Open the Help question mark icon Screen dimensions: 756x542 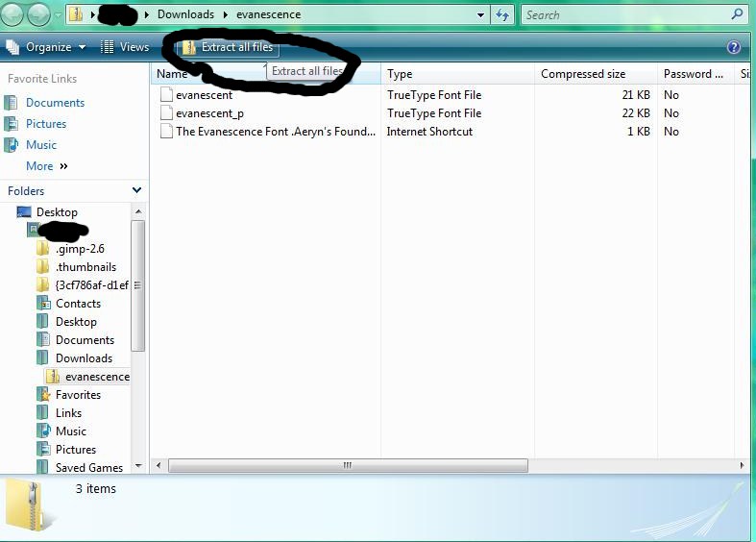coord(734,47)
